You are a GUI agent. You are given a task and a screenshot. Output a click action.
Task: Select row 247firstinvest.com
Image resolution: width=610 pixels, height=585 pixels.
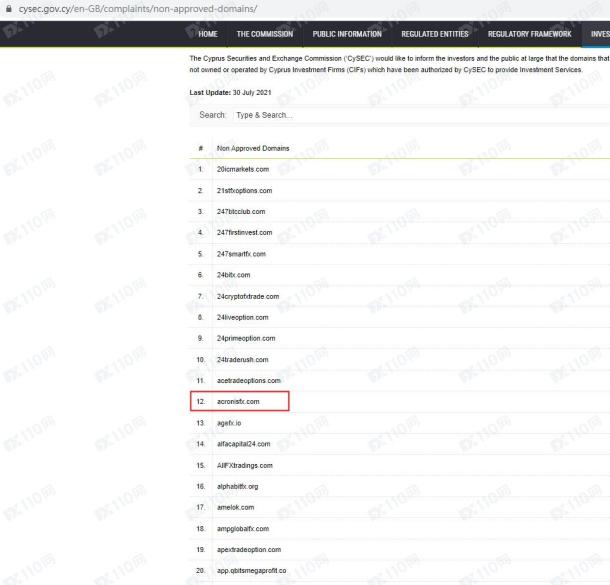click(400, 233)
